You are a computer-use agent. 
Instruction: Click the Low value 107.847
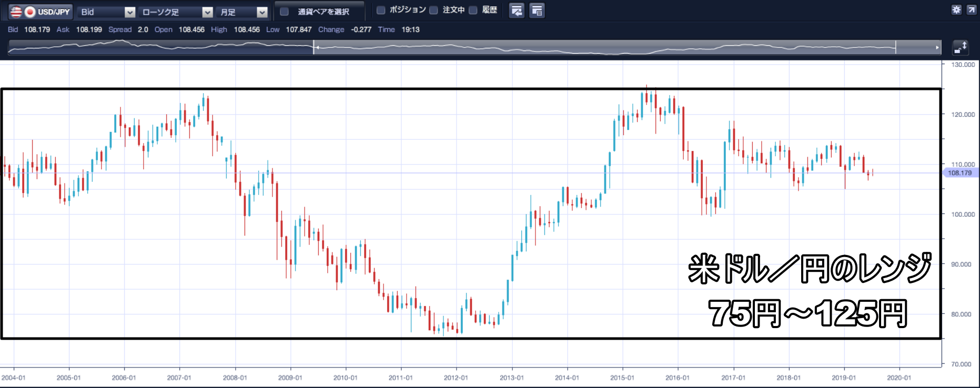pyautogui.click(x=299, y=29)
